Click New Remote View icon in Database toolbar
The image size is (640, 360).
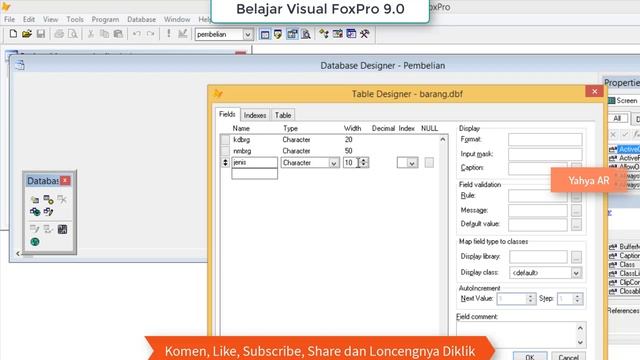(x=35, y=211)
